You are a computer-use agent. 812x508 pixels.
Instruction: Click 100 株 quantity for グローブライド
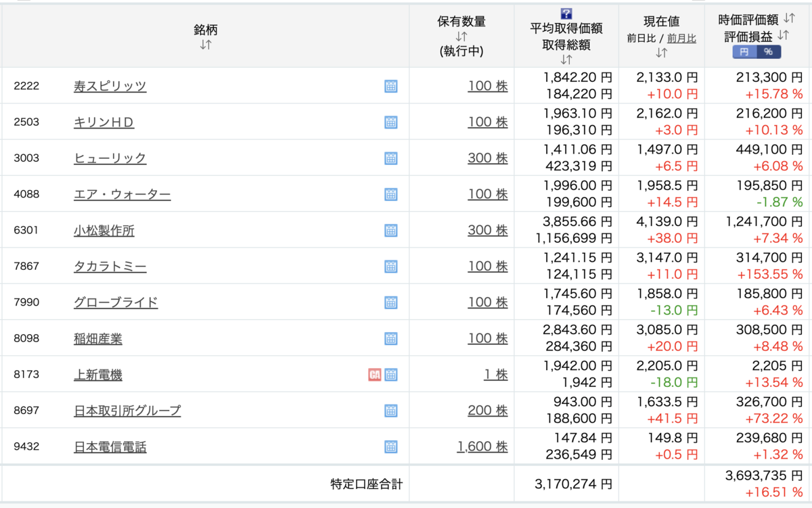coord(487,302)
